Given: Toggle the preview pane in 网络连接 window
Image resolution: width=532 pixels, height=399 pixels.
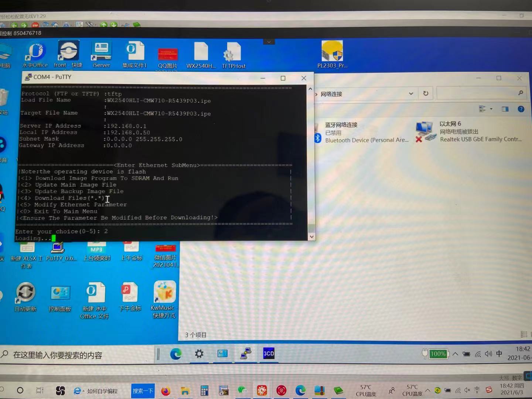Looking at the screenshot, I should 505,109.
